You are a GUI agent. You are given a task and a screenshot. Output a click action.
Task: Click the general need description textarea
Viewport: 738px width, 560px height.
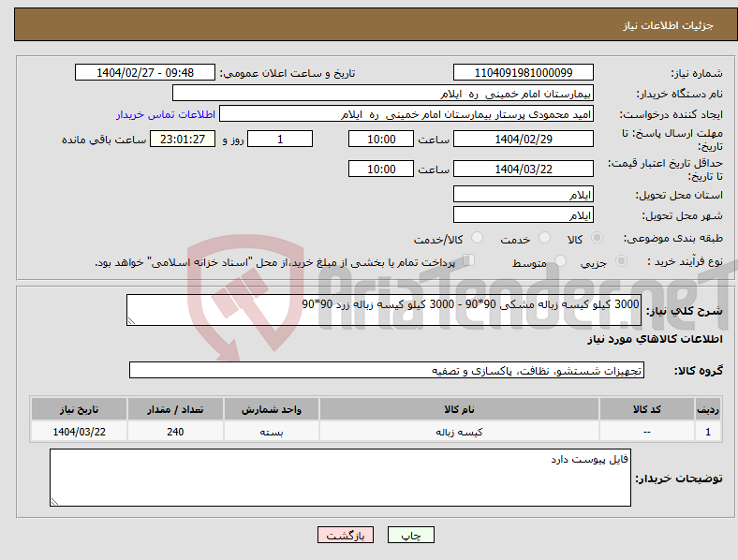pyautogui.click(x=384, y=310)
